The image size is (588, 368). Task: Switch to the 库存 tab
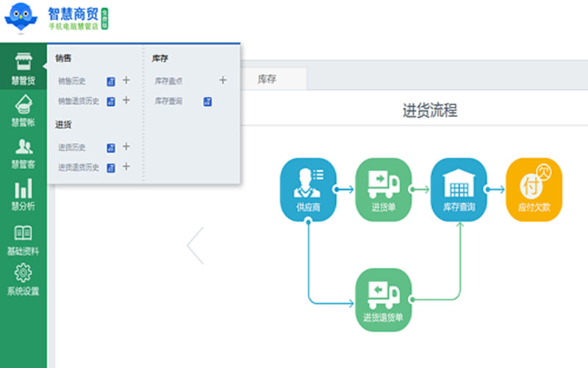[267, 79]
